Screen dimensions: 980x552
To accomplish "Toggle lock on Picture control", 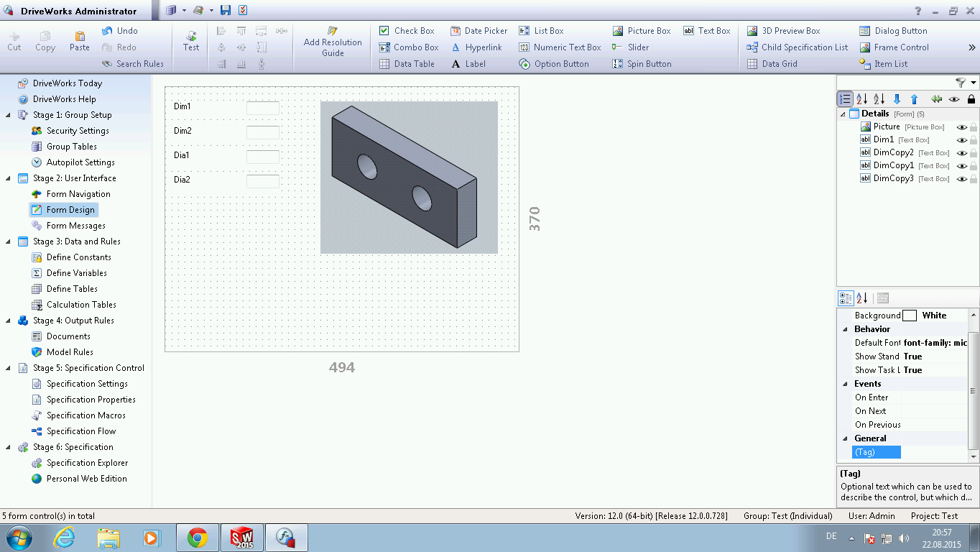I will pyautogui.click(x=974, y=127).
